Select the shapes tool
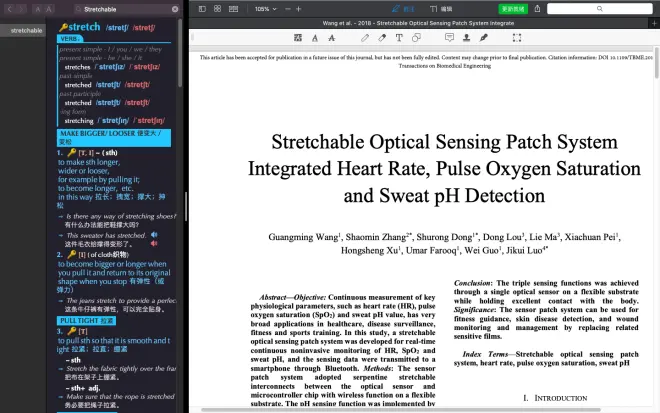 (416, 38)
